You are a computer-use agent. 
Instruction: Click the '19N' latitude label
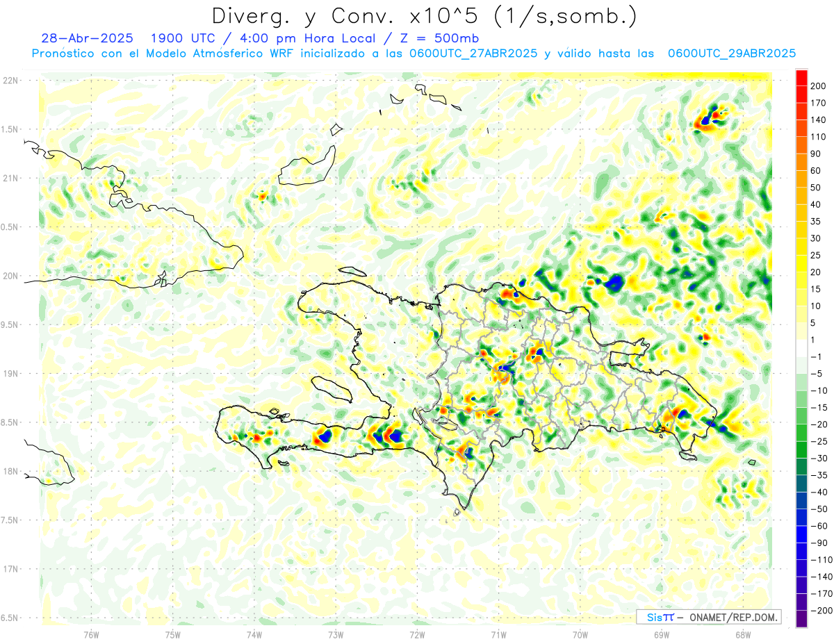click(x=10, y=374)
